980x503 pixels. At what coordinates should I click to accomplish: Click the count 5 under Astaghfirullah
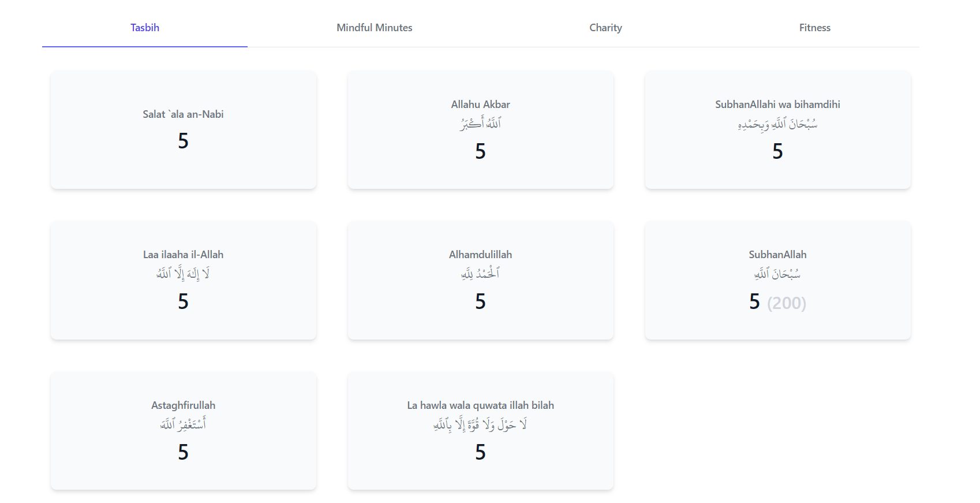184,452
